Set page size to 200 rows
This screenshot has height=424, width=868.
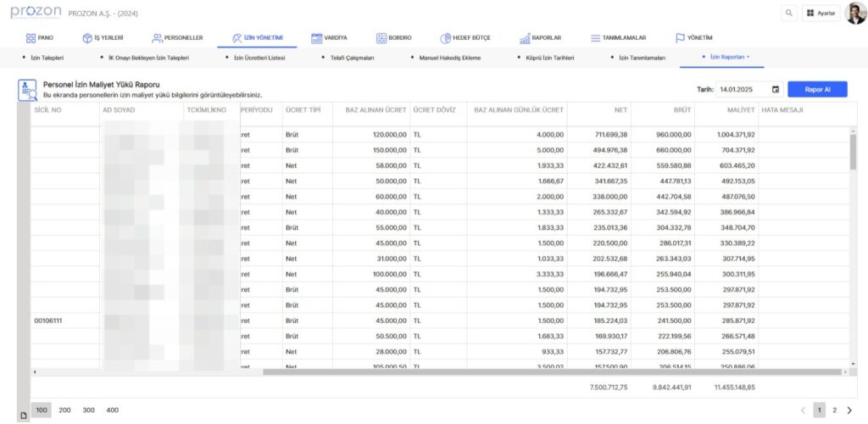64,410
